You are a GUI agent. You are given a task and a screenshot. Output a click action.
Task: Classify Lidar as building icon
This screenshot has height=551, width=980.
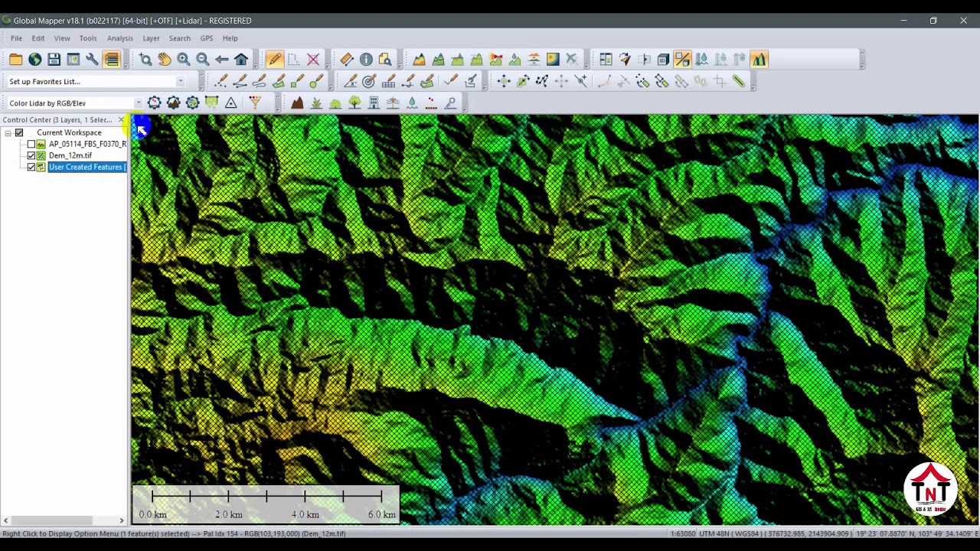(374, 103)
